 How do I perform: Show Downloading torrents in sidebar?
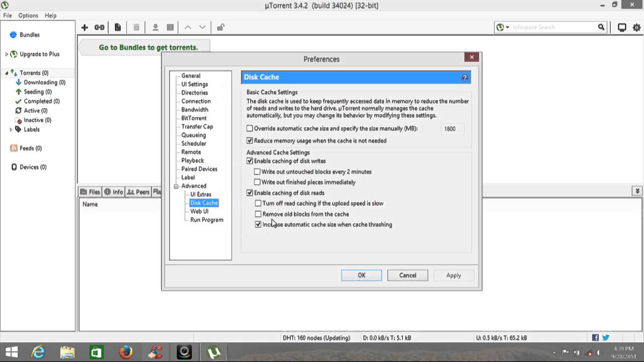(x=44, y=82)
